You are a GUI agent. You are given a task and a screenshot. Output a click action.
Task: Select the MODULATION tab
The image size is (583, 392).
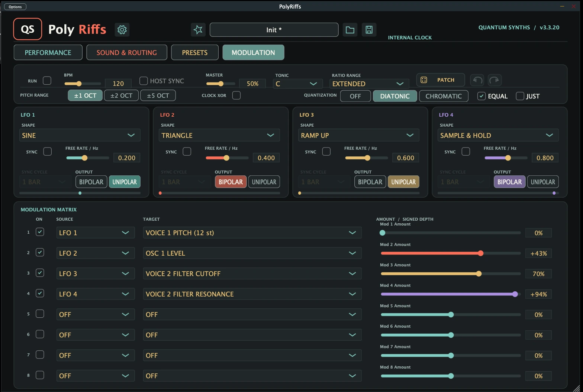click(x=253, y=52)
